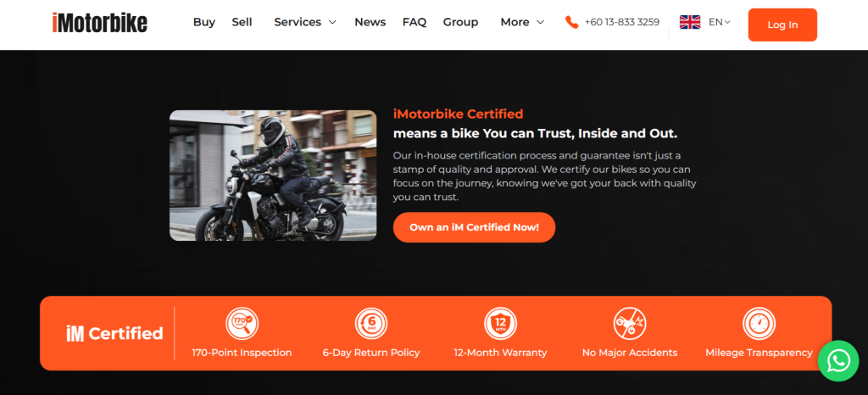Click the Mileage Transparency gauge icon
This screenshot has width=868, height=395.
(x=759, y=324)
